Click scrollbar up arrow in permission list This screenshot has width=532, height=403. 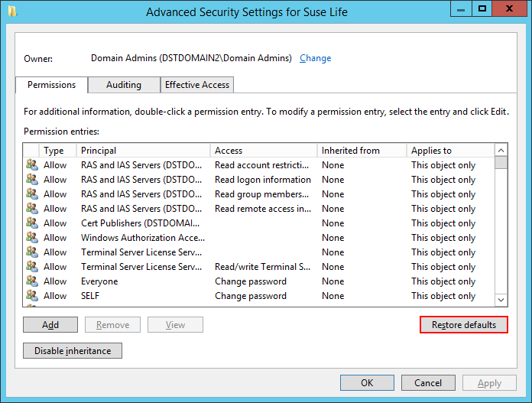click(501, 150)
